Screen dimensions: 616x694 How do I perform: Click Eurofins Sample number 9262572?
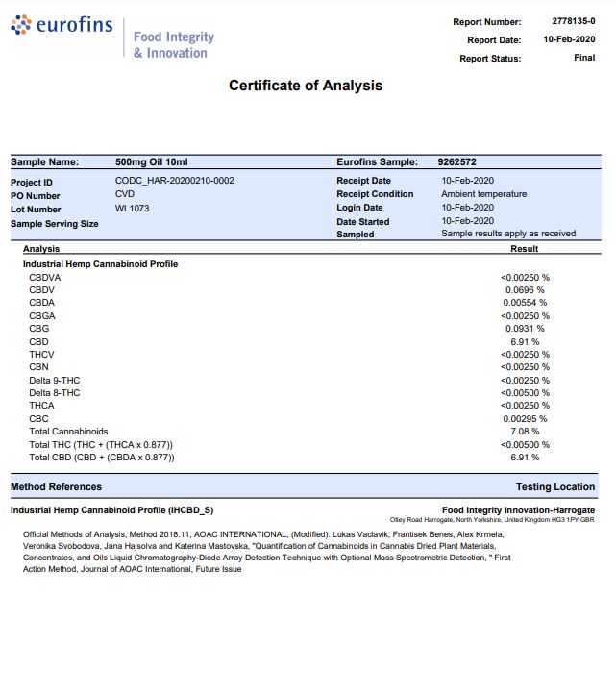(x=456, y=162)
